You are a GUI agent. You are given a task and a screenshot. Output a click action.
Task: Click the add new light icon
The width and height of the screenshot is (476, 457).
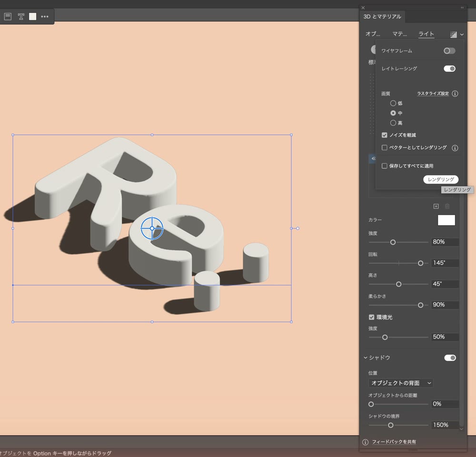coord(436,207)
